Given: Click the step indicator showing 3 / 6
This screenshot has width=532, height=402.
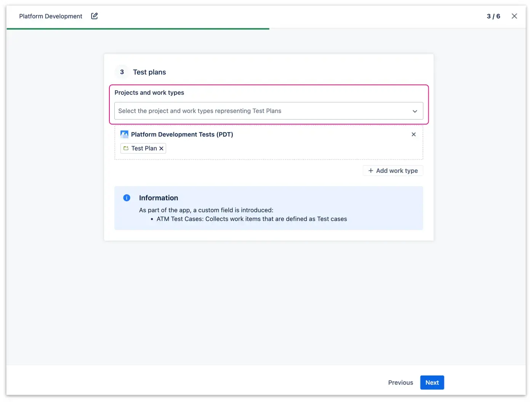Looking at the screenshot, I should click(494, 16).
